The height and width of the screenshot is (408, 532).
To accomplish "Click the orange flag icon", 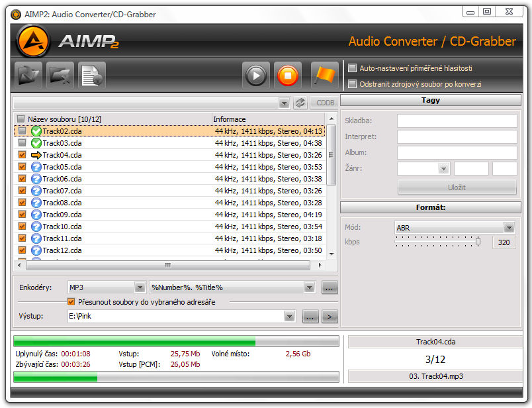I will click(x=325, y=76).
